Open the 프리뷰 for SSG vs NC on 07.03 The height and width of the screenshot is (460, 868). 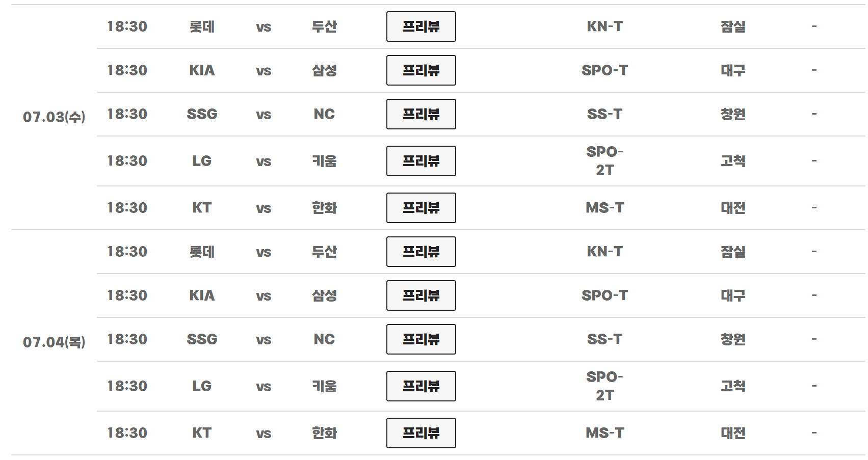point(420,114)
